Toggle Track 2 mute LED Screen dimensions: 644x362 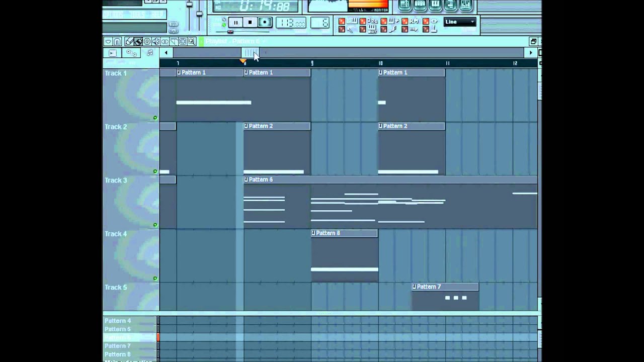point(155,171)
